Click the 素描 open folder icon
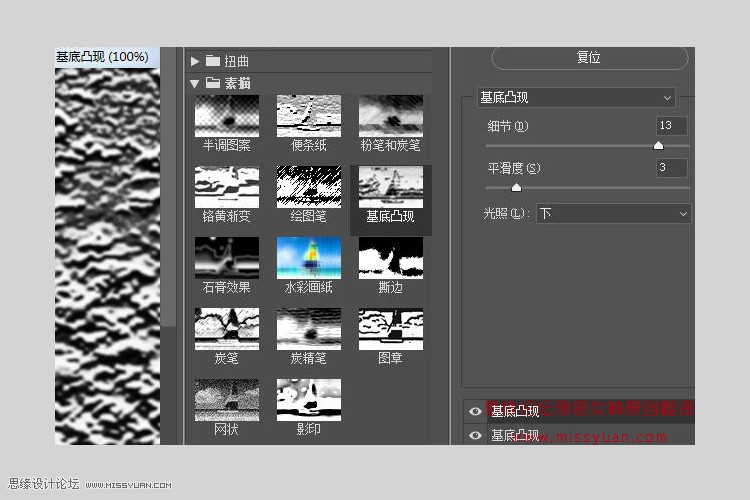Image resolution: width=750 pixels, height=500 pixels. coord(213,83)
